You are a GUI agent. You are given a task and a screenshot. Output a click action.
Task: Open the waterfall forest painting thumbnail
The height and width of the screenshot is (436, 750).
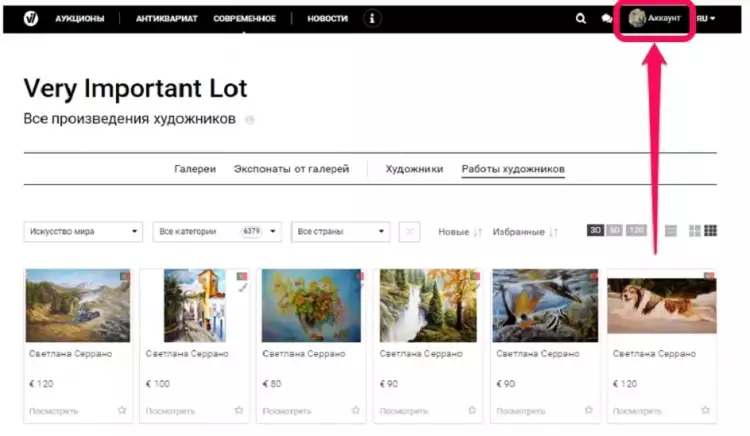[428, 305]
